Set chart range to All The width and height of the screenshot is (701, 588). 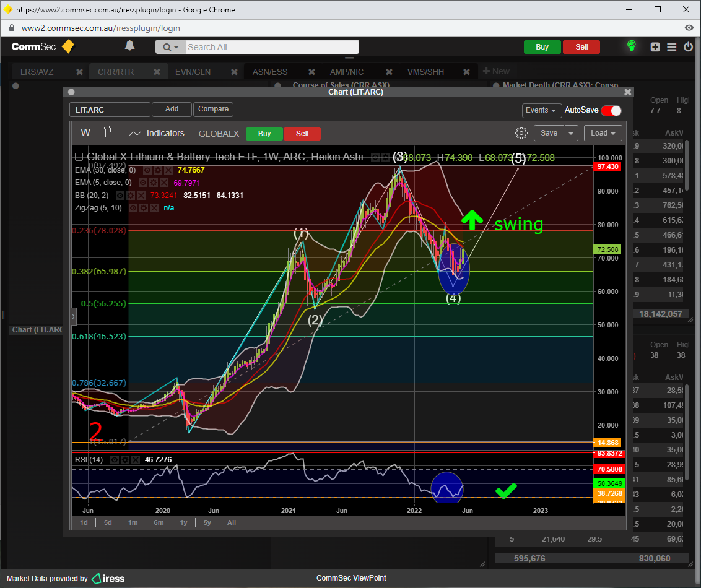pyautogui.click(x=231, y=522)
